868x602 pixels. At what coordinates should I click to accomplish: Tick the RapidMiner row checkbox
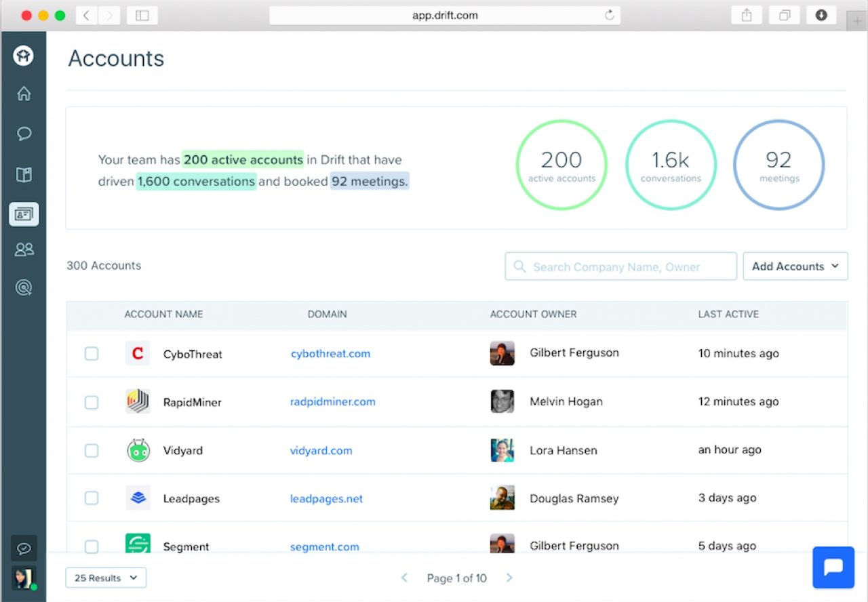click(x=92, y=402)
